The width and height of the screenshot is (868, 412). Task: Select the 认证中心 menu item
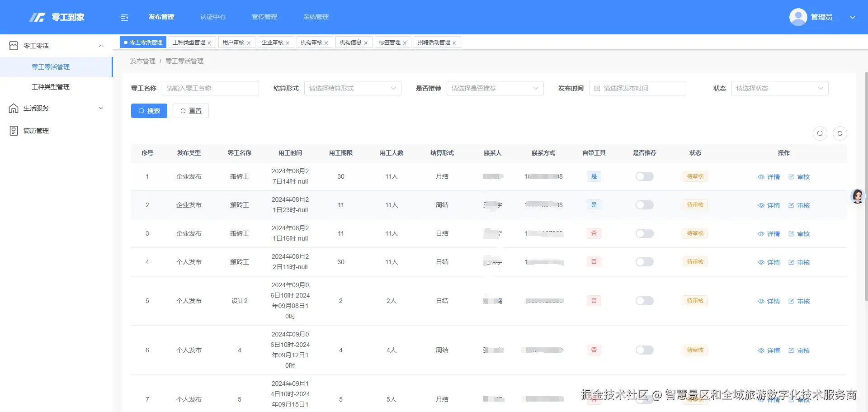coord(212,17)
